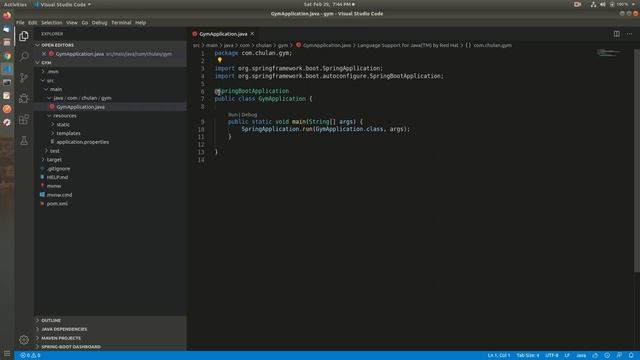Viewport: 640px width, 360px height.
Task: Open the Search view in the activity bar
Action: point(24,56)
